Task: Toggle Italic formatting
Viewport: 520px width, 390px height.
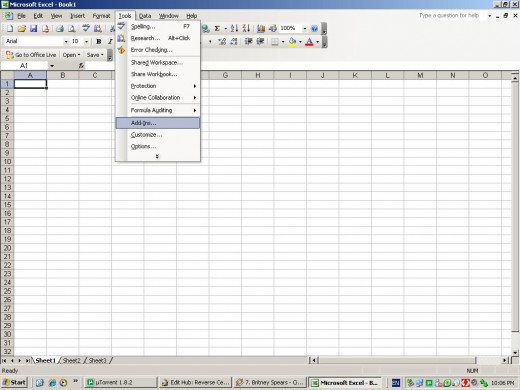Action: (110, 41)
